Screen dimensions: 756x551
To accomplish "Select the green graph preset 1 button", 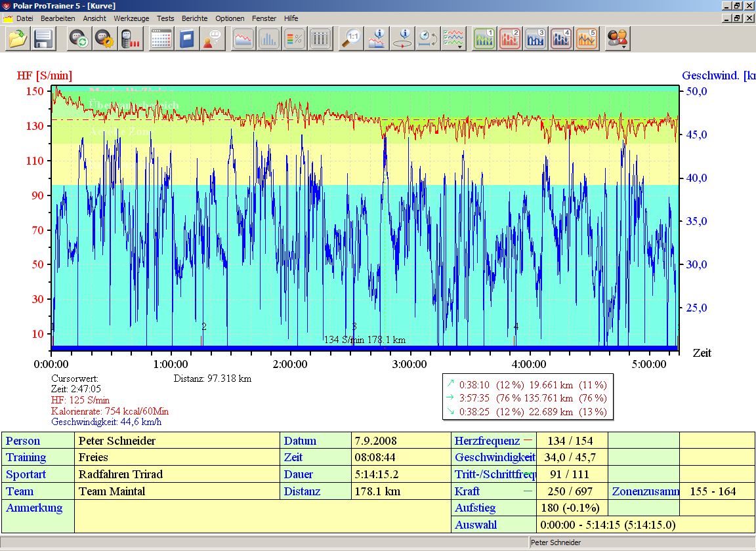I will 485,39.
